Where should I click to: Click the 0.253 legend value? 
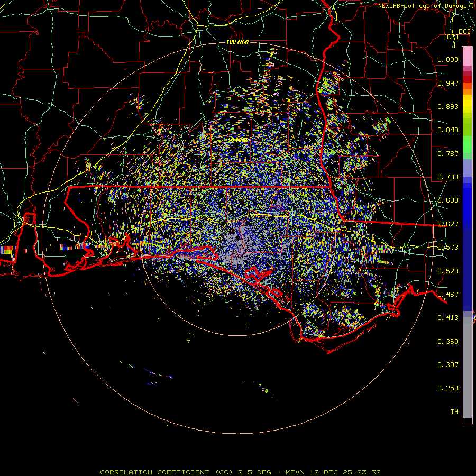click(448, 388)
